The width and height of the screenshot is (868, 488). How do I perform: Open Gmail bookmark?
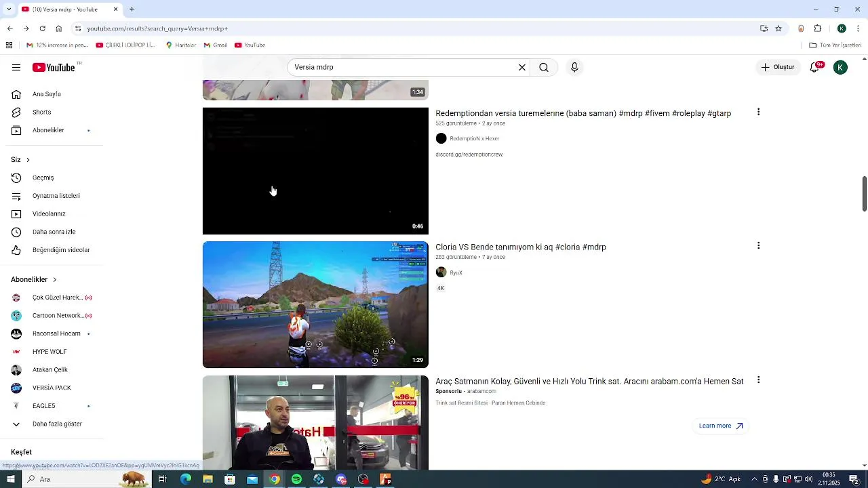(216, 45)
